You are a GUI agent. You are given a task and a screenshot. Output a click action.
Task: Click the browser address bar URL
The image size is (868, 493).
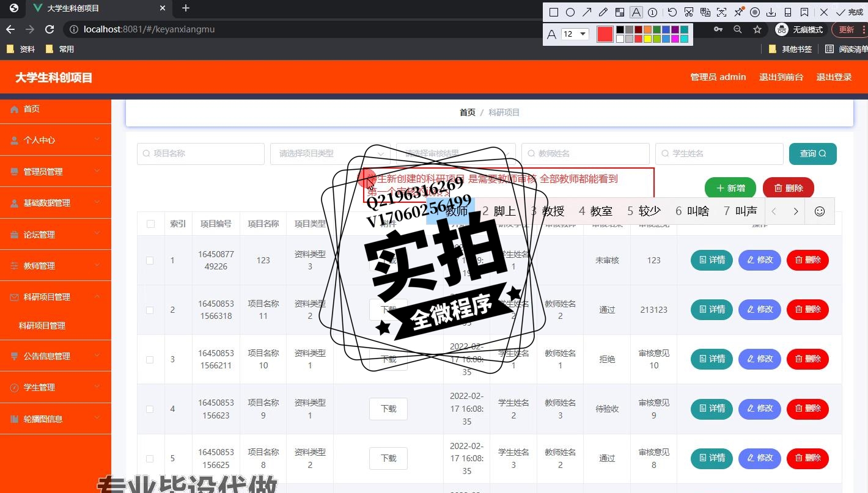(x=149, y=29)
